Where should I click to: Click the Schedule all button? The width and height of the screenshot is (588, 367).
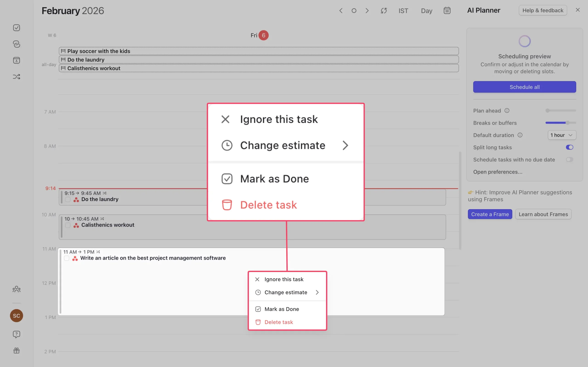(x=524, y=87)
